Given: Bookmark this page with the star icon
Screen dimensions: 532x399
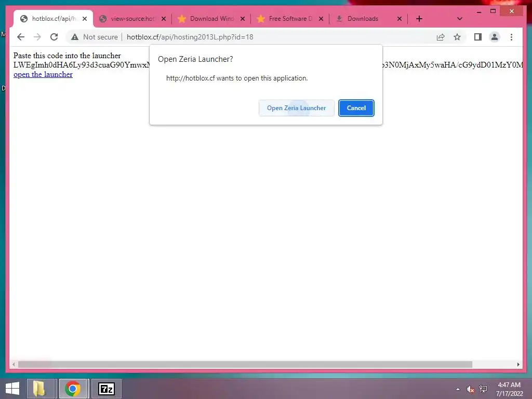Looking at the screenshot, I should [457, 37].
